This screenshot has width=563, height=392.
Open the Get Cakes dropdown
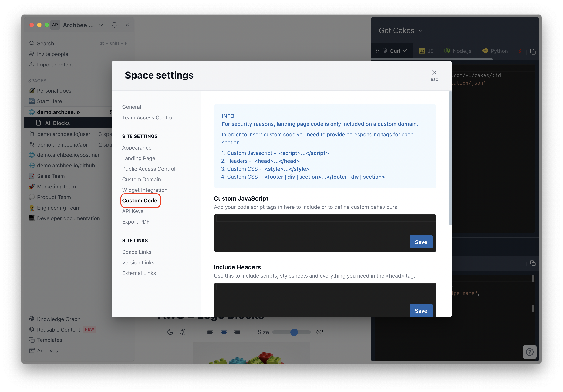click(x=420, y=31)
